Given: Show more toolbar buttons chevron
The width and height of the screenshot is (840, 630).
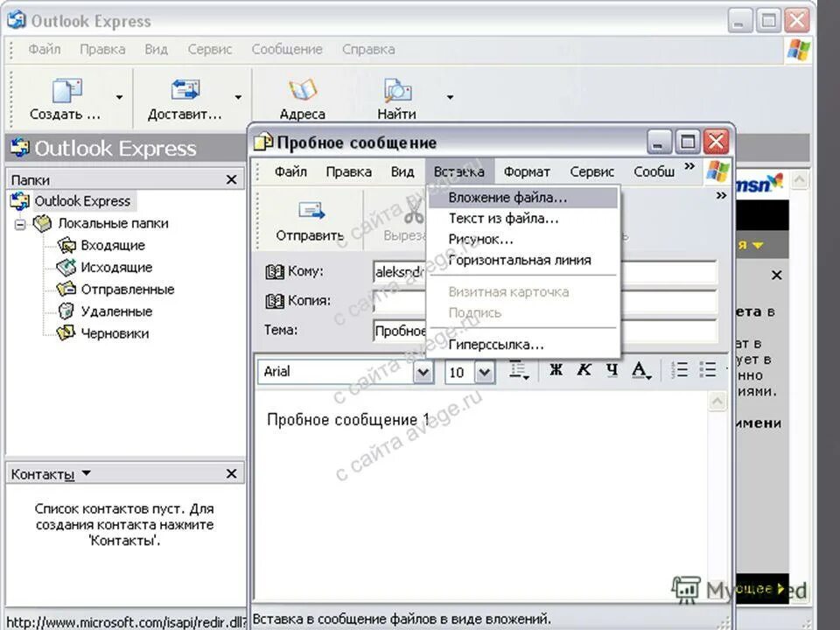Looking at the screenshot, I should (722, 195).
